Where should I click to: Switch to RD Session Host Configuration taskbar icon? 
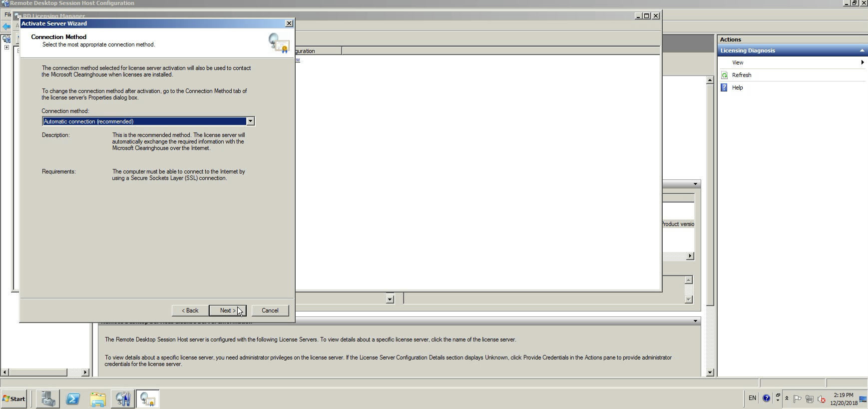tap(123, 399)
